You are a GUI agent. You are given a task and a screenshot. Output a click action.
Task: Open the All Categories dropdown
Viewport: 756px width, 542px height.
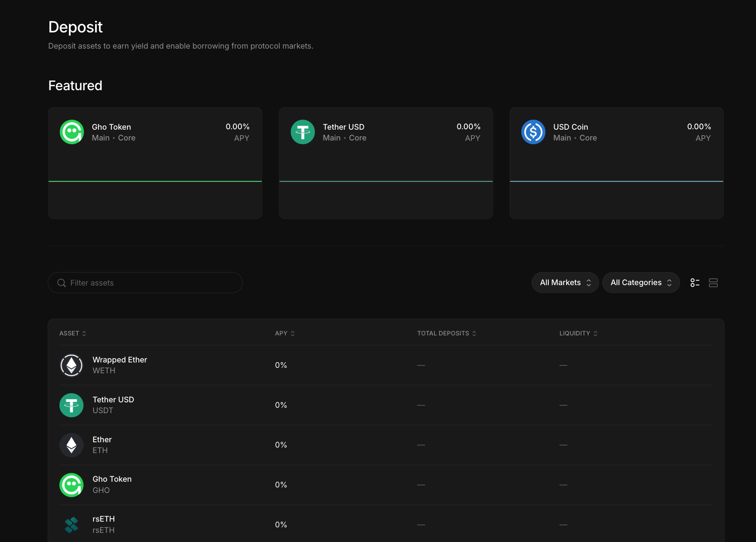click(x=641, y=283)
